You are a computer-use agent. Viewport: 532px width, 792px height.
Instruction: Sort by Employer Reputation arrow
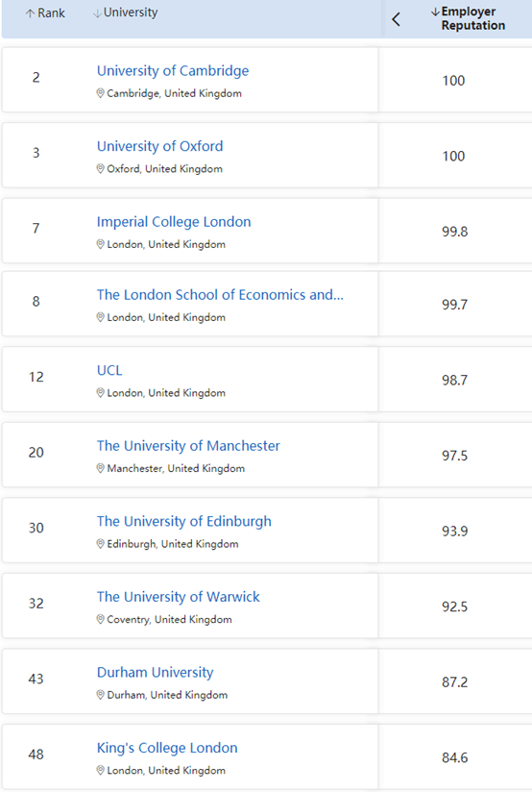point(435,12)
